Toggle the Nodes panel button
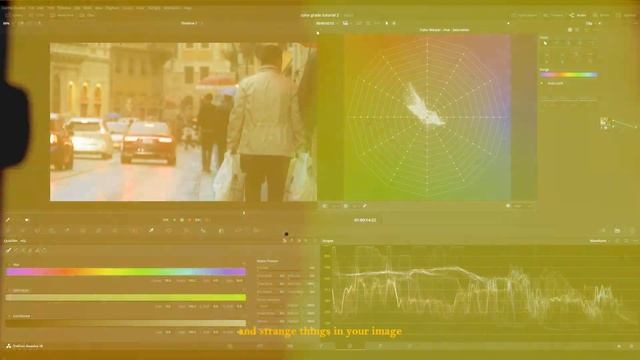Viewport: 640px width, 360px height. click(x=578, y=15)
